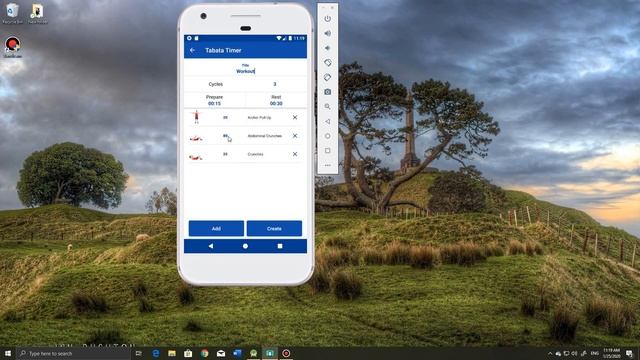
Task: Open Google Chrome from the taskbar
Action: click(x=204, y=353)
